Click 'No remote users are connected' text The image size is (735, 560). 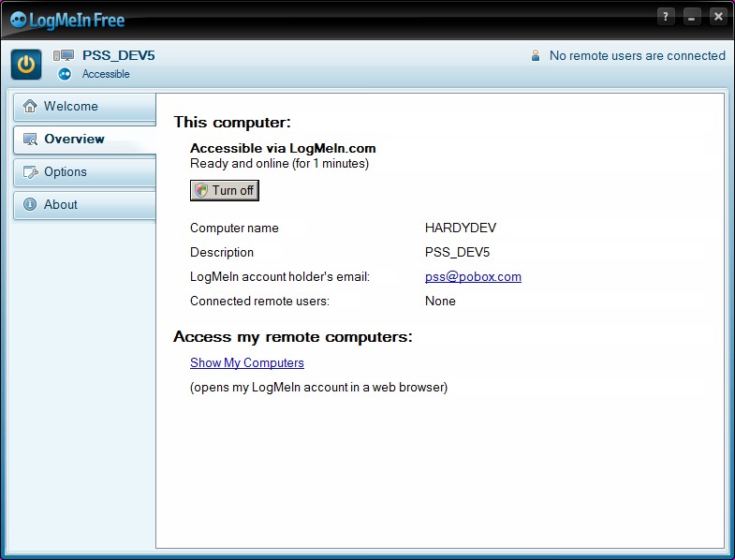point(638,56)
